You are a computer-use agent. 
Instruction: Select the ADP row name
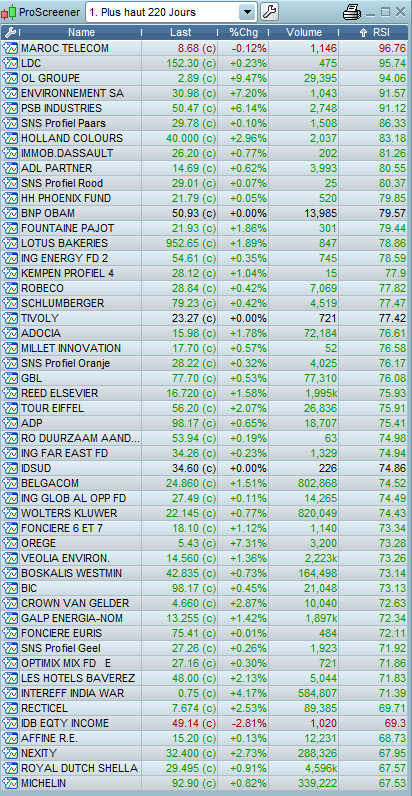tap(32, 423)
